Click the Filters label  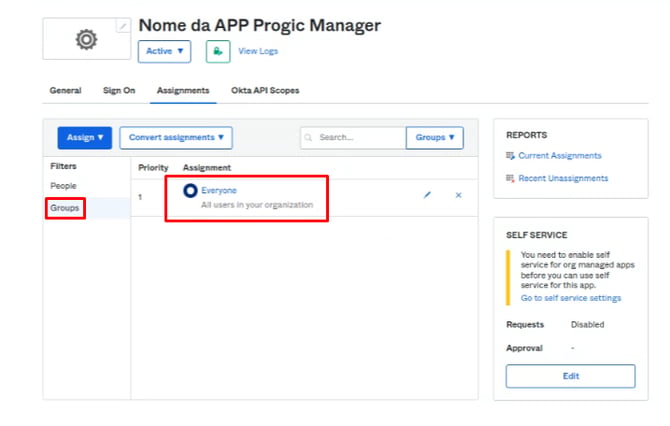[63, 166]
